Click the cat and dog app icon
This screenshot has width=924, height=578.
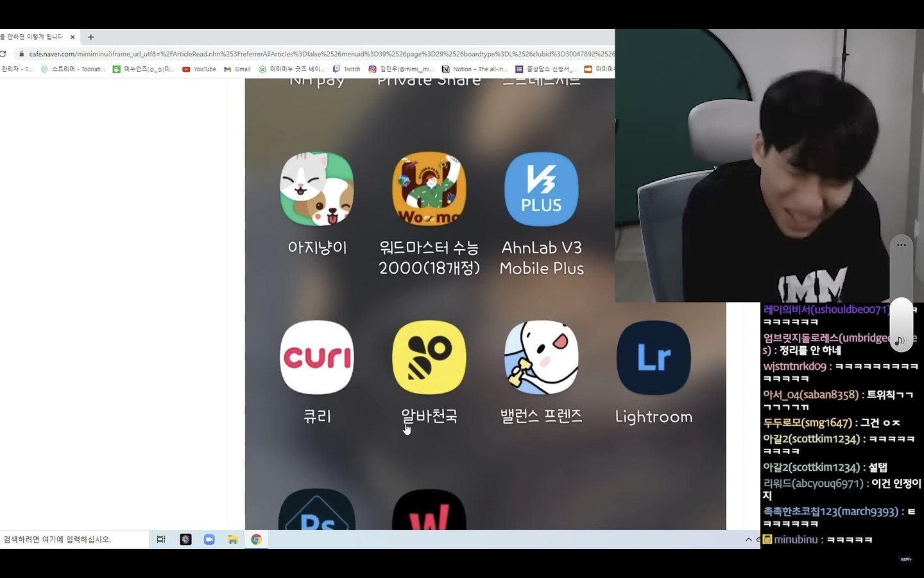pyautogui.click(x=317, y=189)
